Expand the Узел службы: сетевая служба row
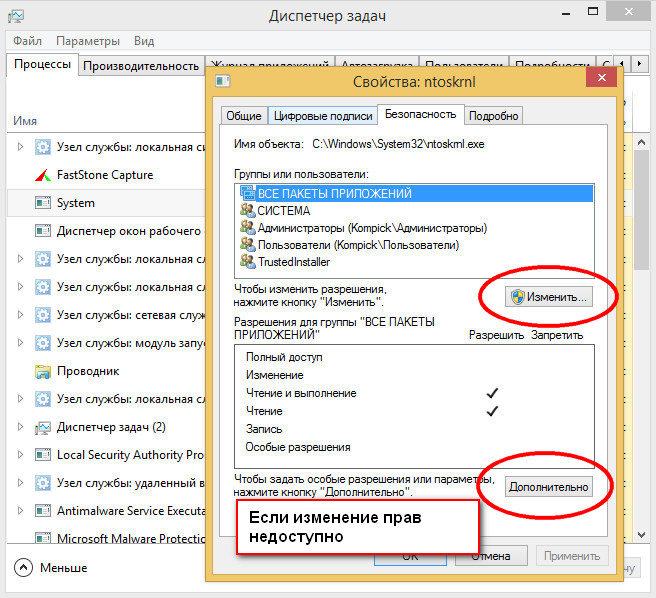 coord(20,315)
